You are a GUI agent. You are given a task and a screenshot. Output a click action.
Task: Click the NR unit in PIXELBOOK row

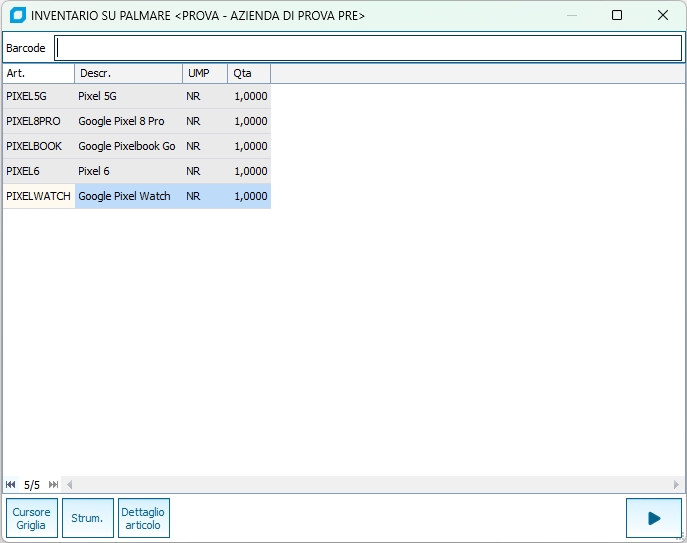coord(193,146)
